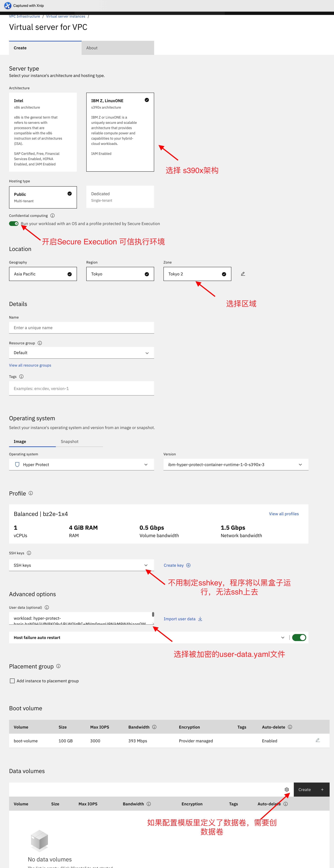This screenshot has width=334, height=868.
Task: Click 'Provider managed' encryption cell
Action: [196, 741]
